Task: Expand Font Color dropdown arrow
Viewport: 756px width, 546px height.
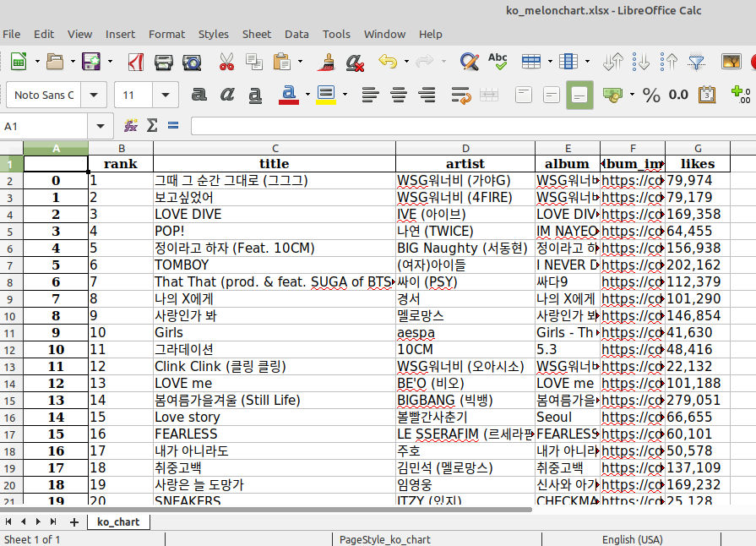Action: (x=307, y=95)
